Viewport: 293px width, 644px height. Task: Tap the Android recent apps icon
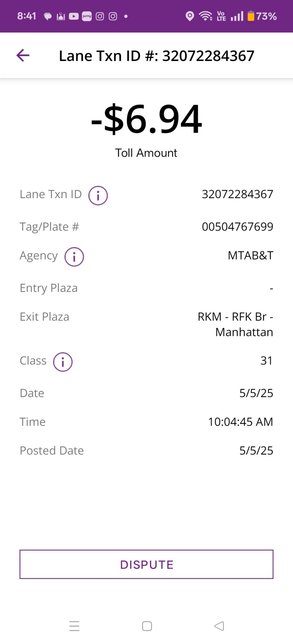74,626
